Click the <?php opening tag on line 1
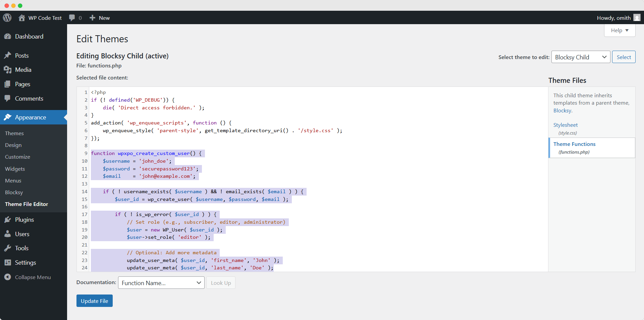The width and height of the screenshot is (644, 320). pyautogui.click(x=98, y=92)
